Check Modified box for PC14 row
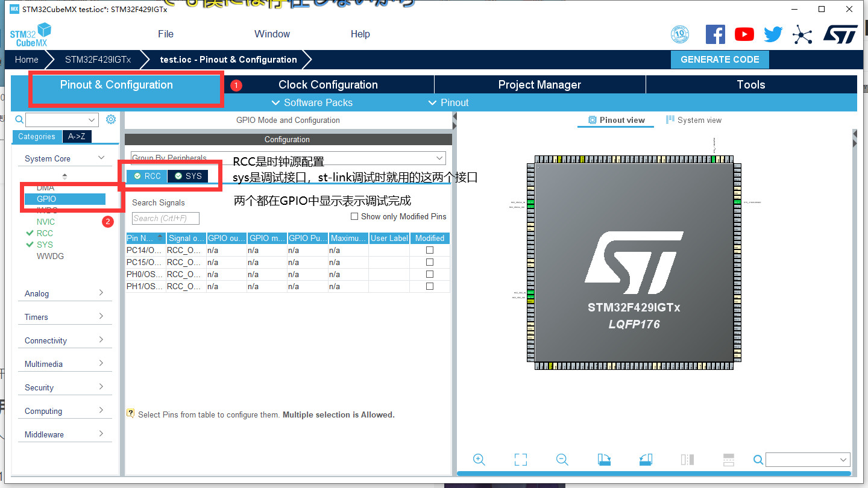 pyautogui.click(x=430, y=250)
